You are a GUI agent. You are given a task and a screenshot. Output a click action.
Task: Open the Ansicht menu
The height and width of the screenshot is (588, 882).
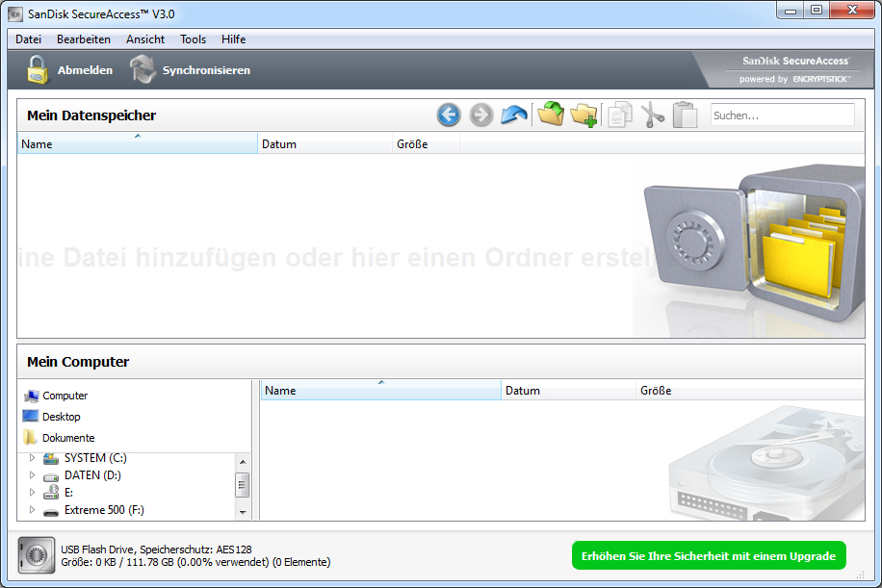pos(145,39)
